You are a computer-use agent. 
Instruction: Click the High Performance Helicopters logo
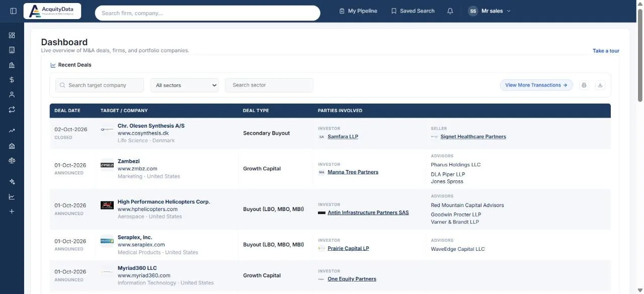(x=107, y=205)
